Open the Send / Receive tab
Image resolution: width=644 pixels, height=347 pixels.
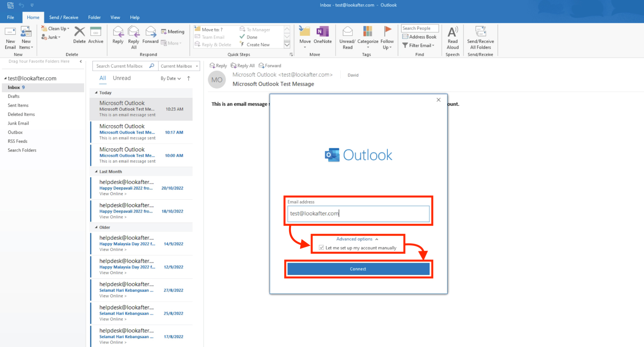pos(64,17)
